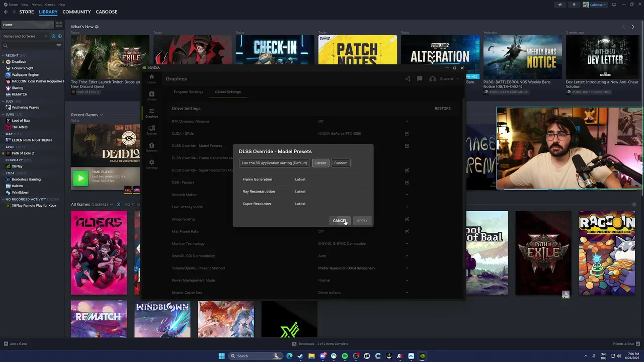Open Settings gear in NVIDIA sidebar
This screenshot has height=362, width=644.
click(151, 164)
